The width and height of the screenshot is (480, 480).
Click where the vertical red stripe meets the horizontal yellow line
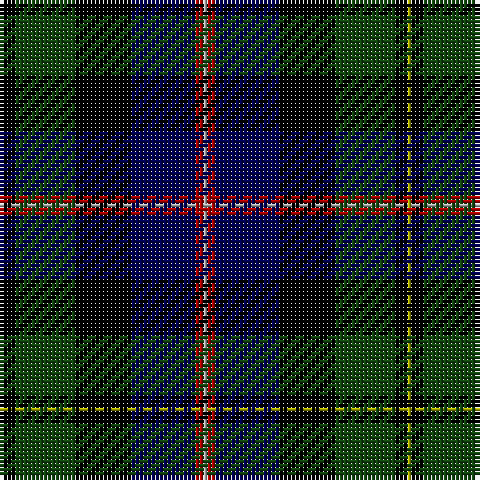coord(205,409)
